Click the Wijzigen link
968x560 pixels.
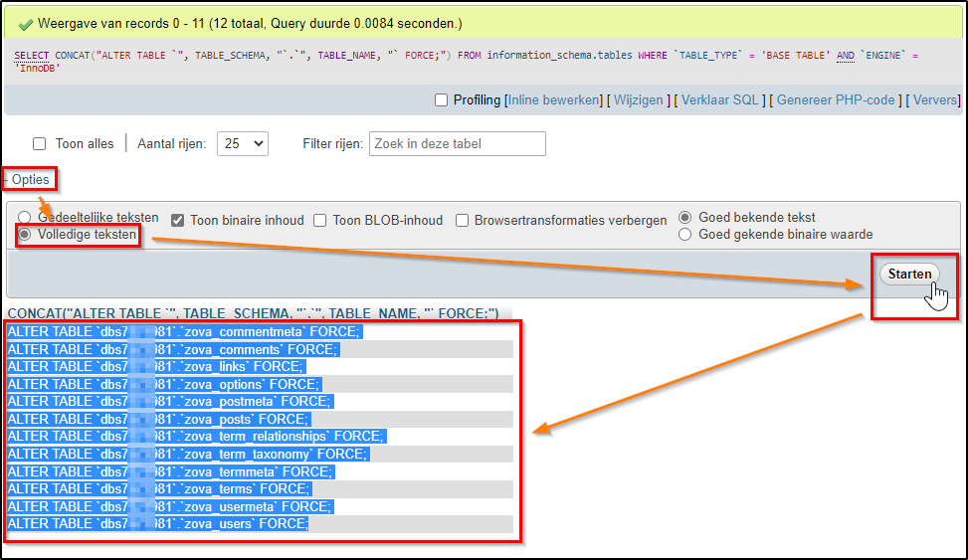pos(638,100)
